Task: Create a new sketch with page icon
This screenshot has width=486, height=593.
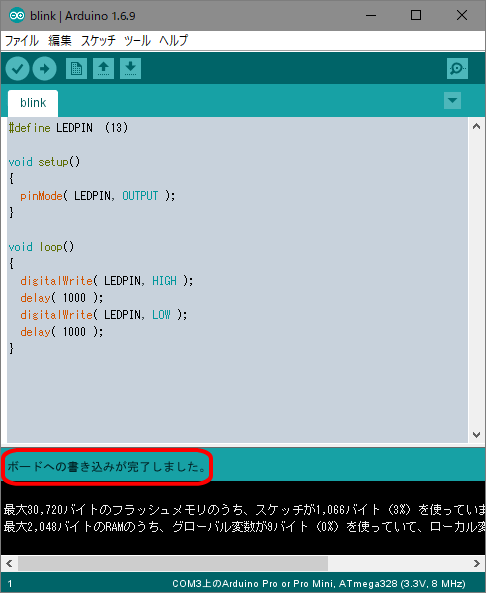Action: 76,68
